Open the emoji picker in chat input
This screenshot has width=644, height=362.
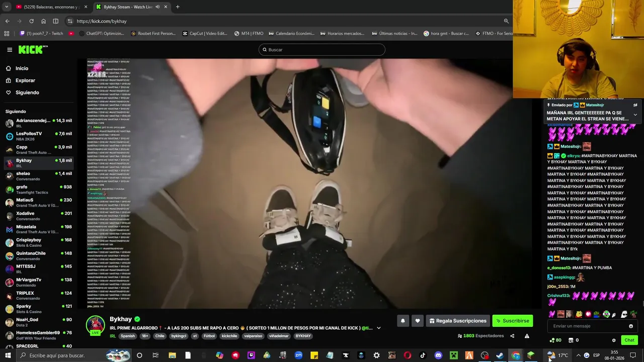click(631, 326)
